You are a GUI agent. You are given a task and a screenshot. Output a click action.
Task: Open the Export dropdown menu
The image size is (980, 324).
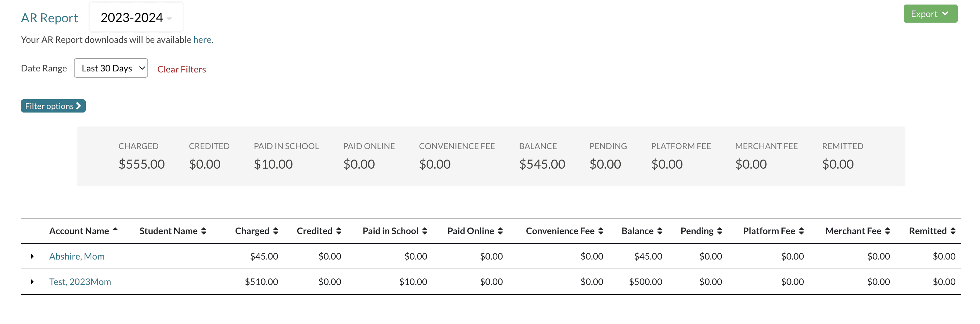(930, 14)
